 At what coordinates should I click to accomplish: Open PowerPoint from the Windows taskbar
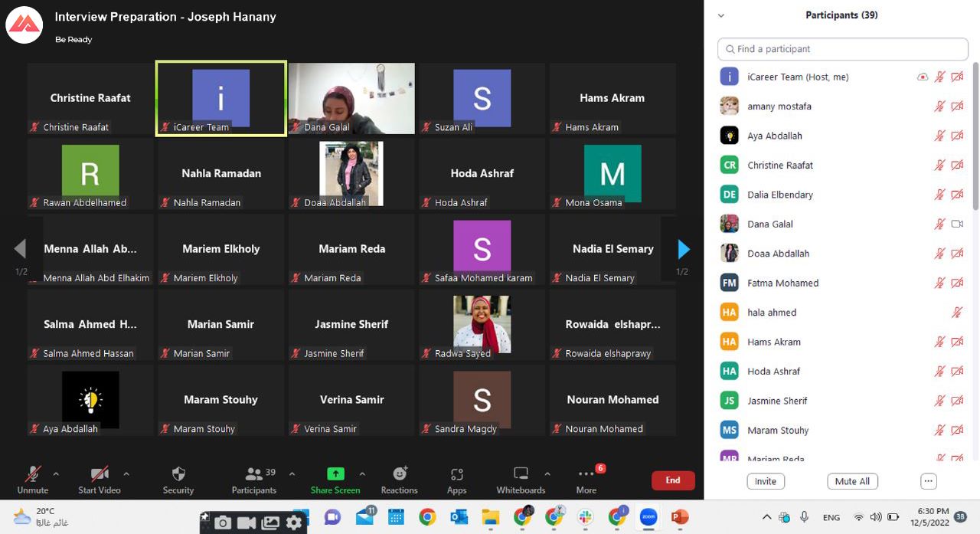click(679, 518)
